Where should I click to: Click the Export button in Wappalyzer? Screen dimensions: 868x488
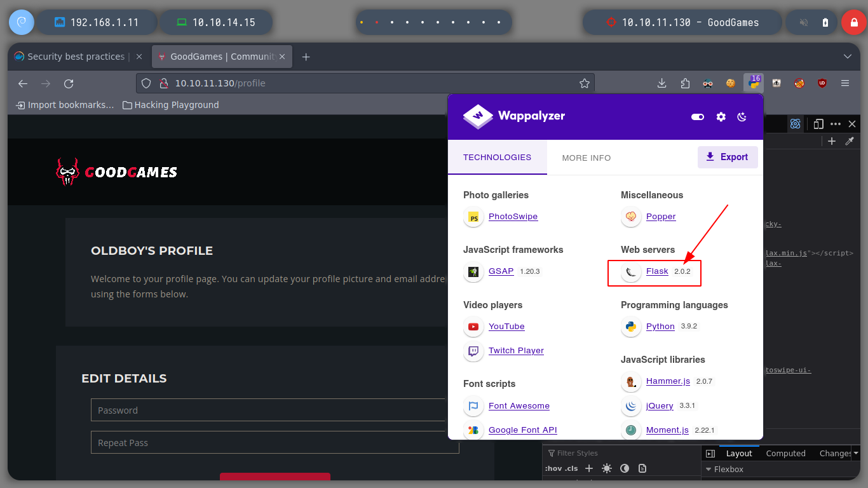728,157
